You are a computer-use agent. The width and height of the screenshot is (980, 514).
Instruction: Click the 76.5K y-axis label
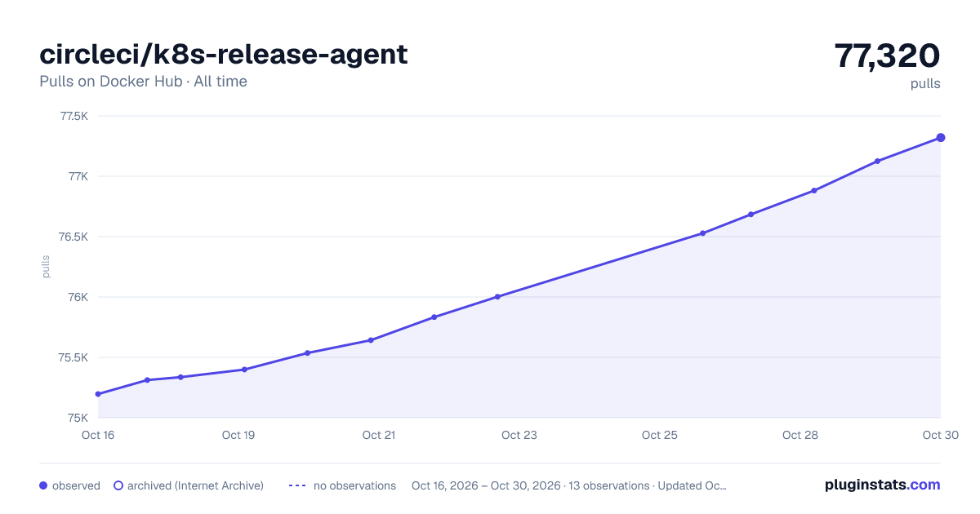(x=73, y=237)
